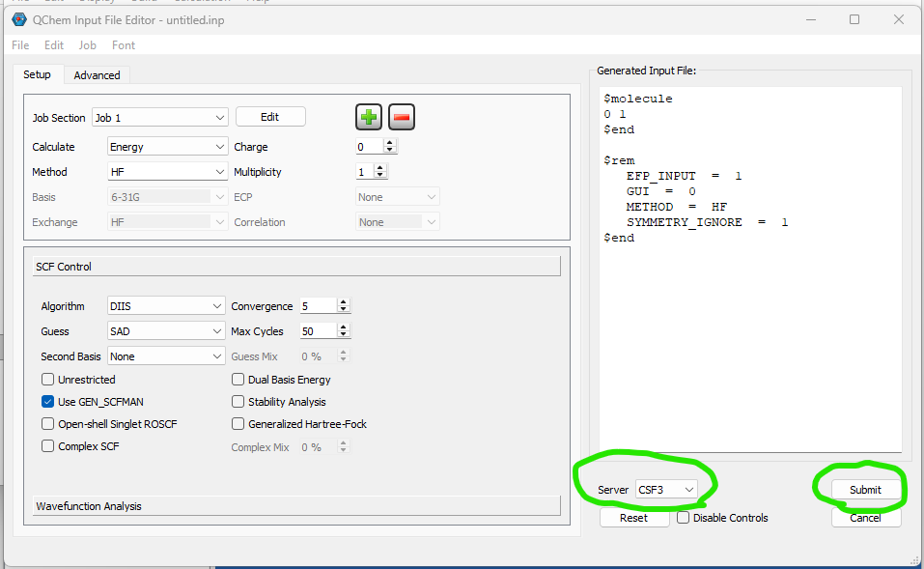Viewport: 924px width, 569px height.
Task: Click the Edit button beside Job Section
Action: [x=270, y=117]
